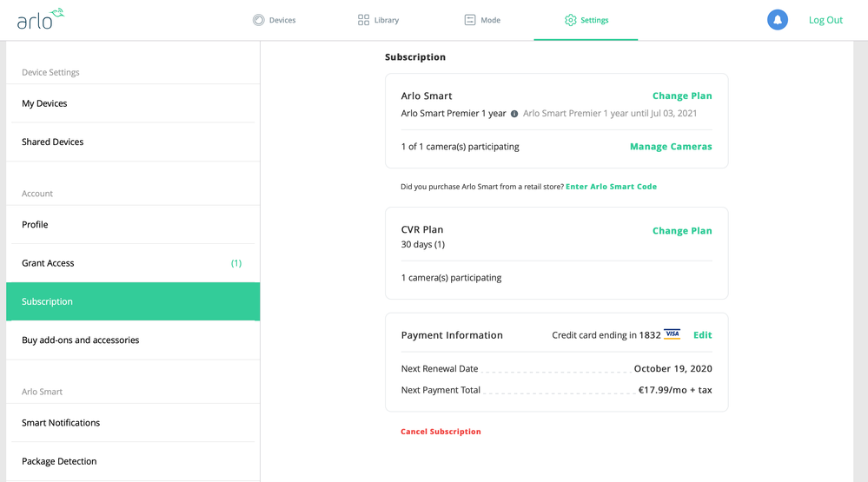
Task: Open Manage Cameras
Action: [x=671, y=147]
